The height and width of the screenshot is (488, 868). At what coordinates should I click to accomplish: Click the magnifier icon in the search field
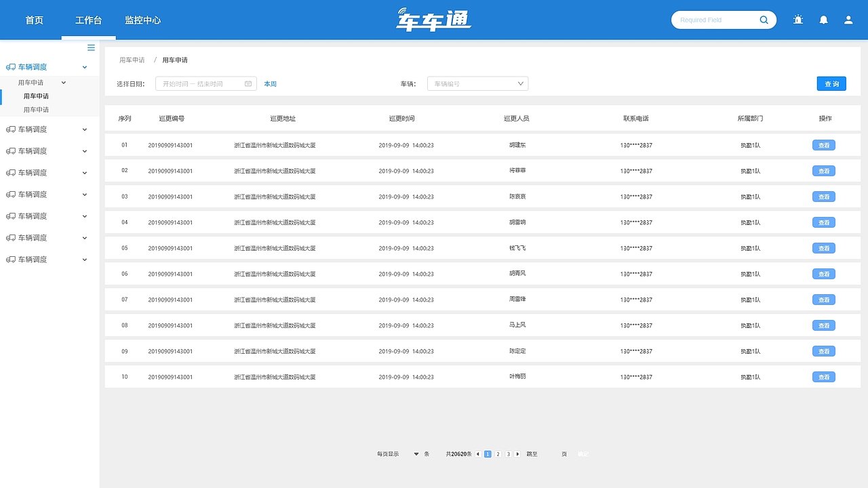(x=764, y=20)
